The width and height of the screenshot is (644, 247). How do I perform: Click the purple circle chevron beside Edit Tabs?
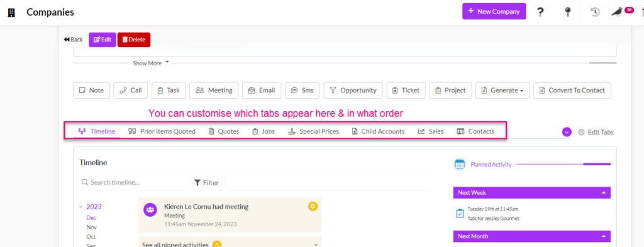pyautogui.click(x=567, y=132)
